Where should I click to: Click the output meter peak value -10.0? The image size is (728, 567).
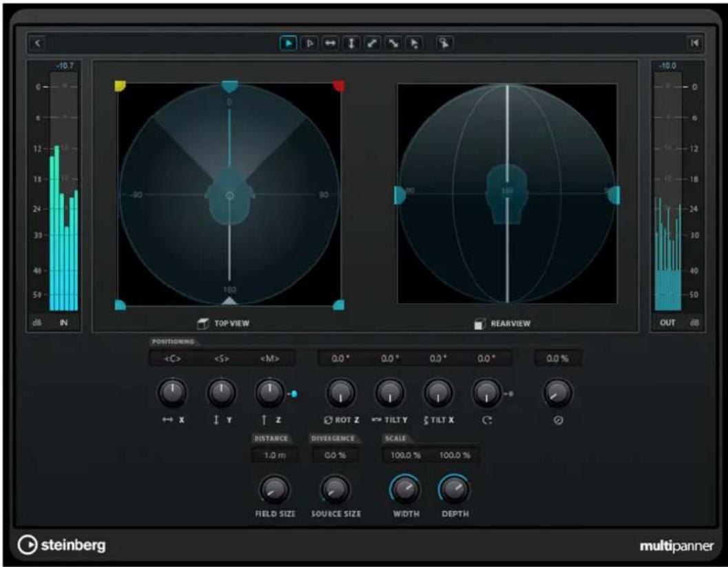click(667, 66)
